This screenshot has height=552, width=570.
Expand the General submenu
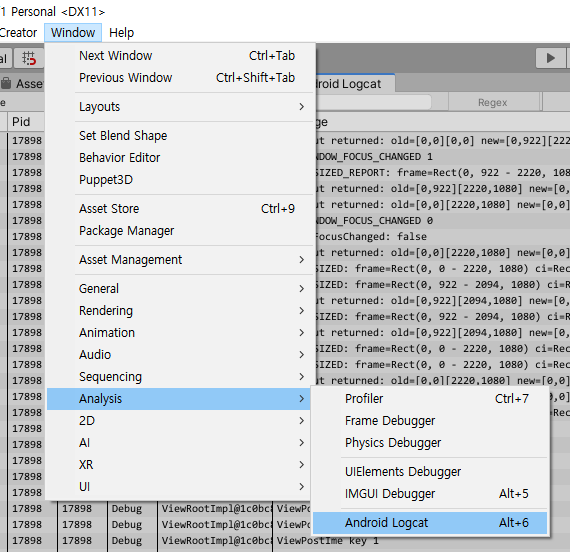click(180, 289)
